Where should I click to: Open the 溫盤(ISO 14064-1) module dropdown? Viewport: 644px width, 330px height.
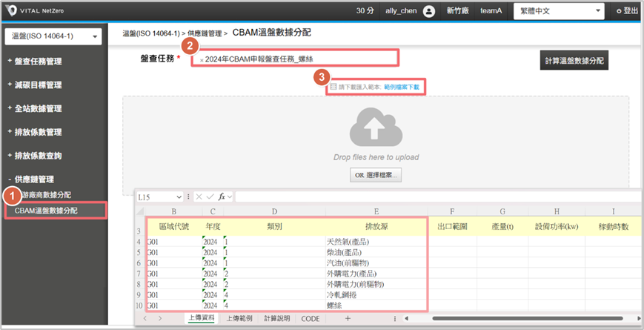tap(53, 37)
